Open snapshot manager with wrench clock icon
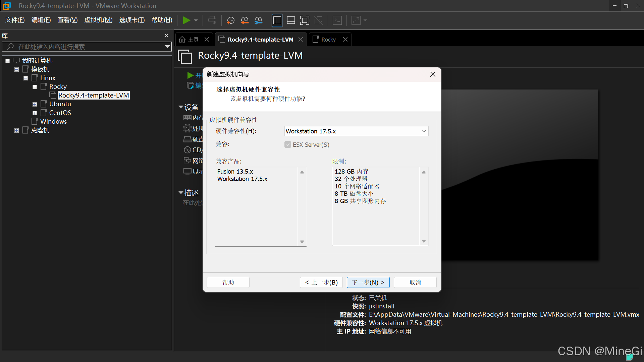Screen dimensions: 644x362 click(258, 20)
